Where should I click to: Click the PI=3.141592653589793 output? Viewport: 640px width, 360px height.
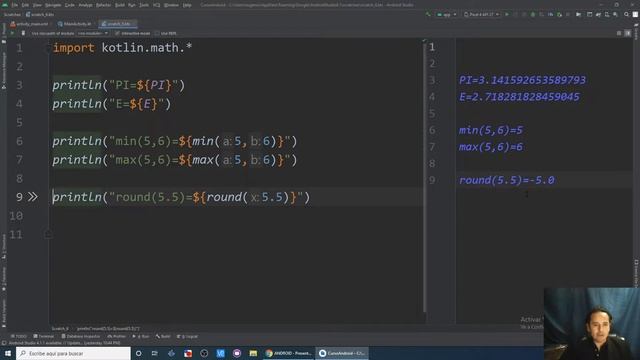point(522,80)
